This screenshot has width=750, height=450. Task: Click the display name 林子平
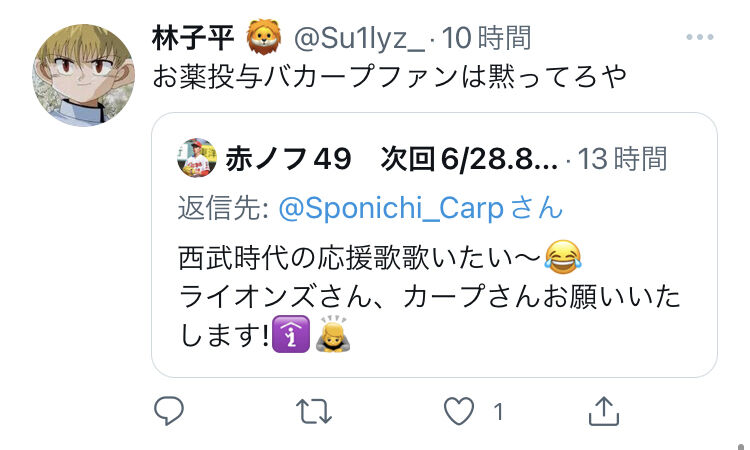click(193, 38)
